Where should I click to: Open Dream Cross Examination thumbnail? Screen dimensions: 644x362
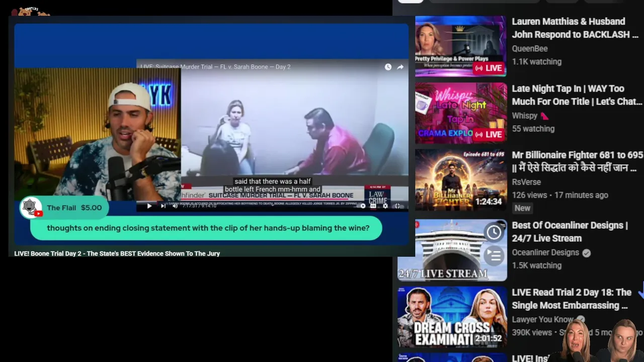point(452,317)
